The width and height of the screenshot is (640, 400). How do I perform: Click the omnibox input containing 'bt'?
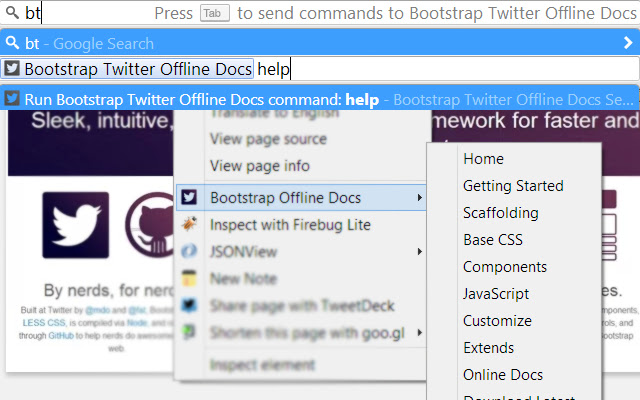pyautogui.click(x=80, y=14)
